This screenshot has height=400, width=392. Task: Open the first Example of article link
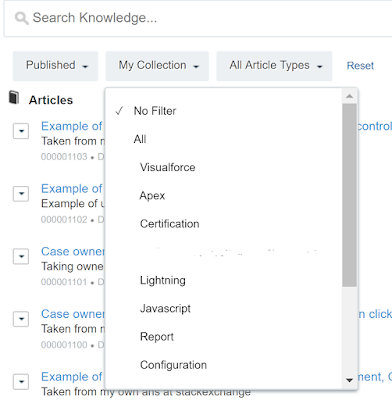[x=72, y=126]
